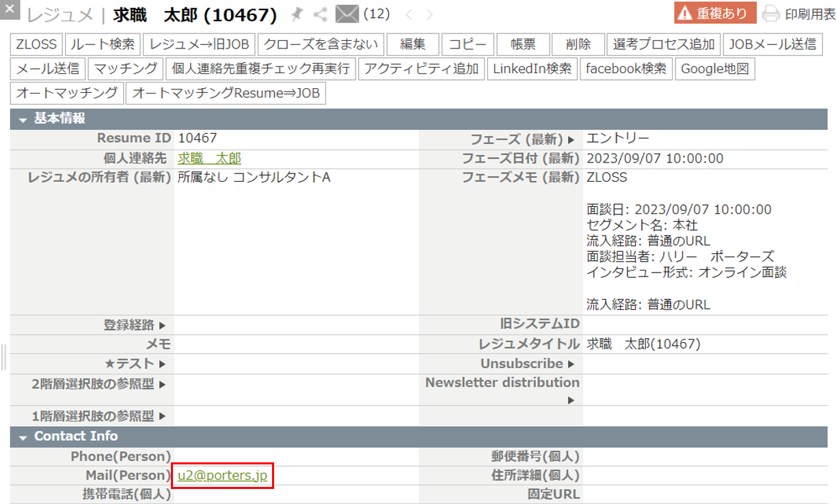Click the previous record arrow
The height and width of the screenshot is (504, 836).
409,13
